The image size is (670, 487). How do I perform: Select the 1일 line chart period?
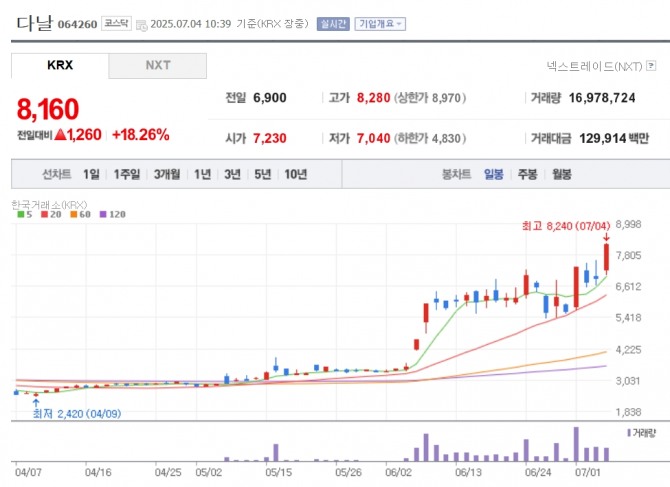(91, 174)
